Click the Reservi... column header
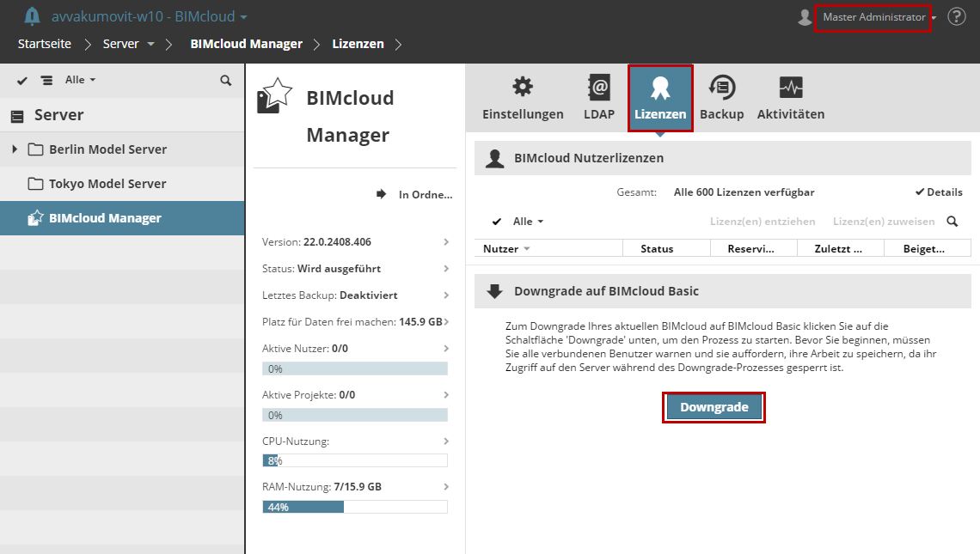 pyautogui.click(x=754, y=248)
